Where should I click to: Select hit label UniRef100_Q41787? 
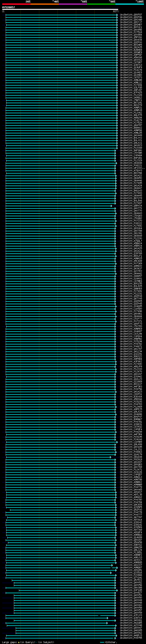[x=131, y=349]
